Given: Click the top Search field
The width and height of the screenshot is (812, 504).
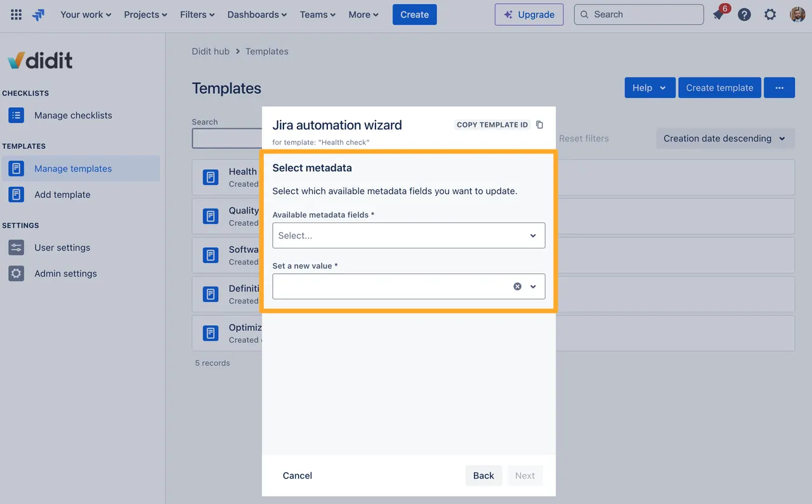Looking at the screenshot, I should pos(639,15).
